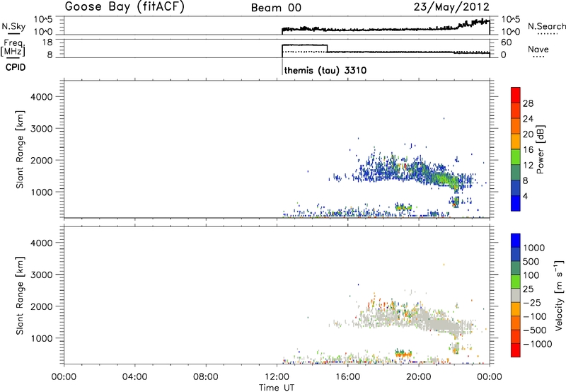Click the "Power [dB]" colorbar title
Screen dimensions: 566x392
(x=540, y=149)
